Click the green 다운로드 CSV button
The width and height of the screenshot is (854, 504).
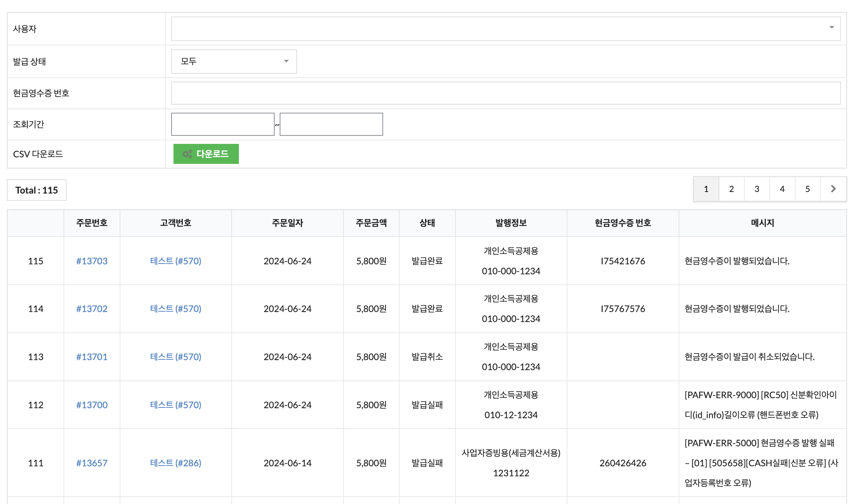point(206,154)
